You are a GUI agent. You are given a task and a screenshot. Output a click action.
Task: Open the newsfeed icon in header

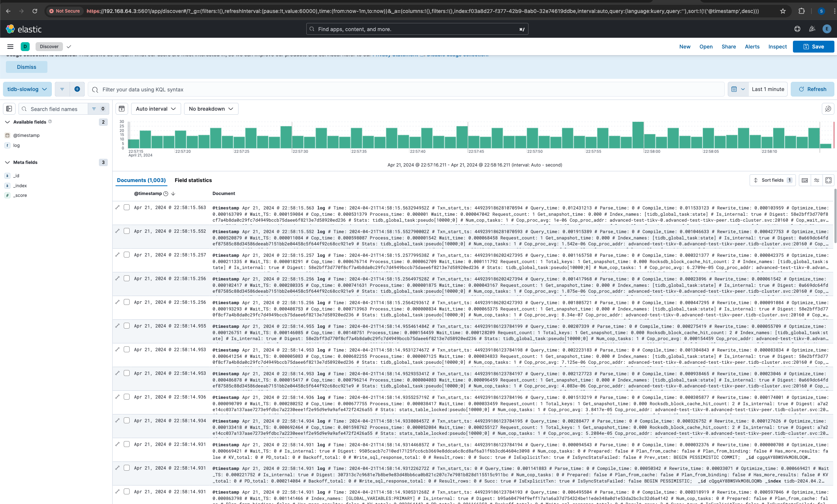[x=812, y=29]
